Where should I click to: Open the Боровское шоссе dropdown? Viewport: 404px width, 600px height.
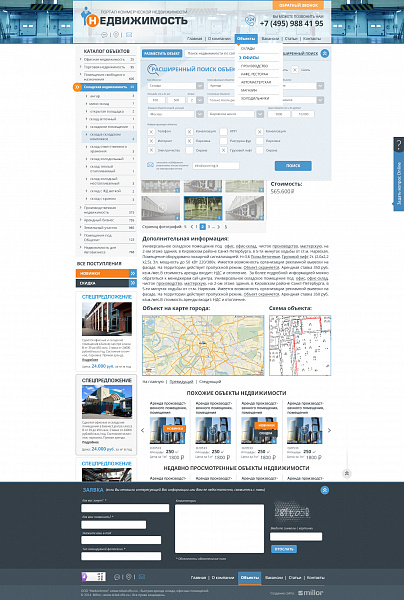[x=260, y=114]
